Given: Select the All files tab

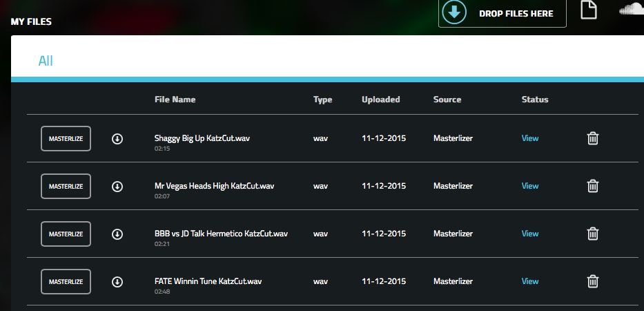Looking at the screenshot, I should (46, 61).
